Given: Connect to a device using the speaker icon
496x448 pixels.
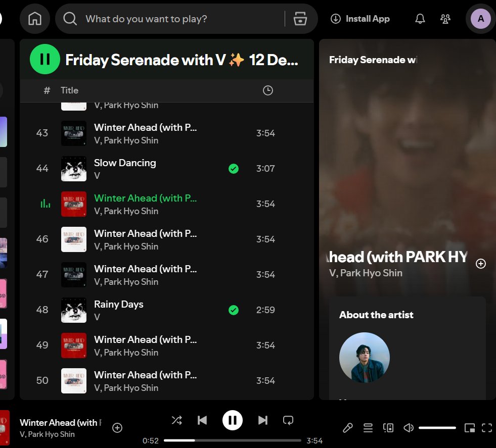Looking at the screenshot, I should [x=388, y=427].
